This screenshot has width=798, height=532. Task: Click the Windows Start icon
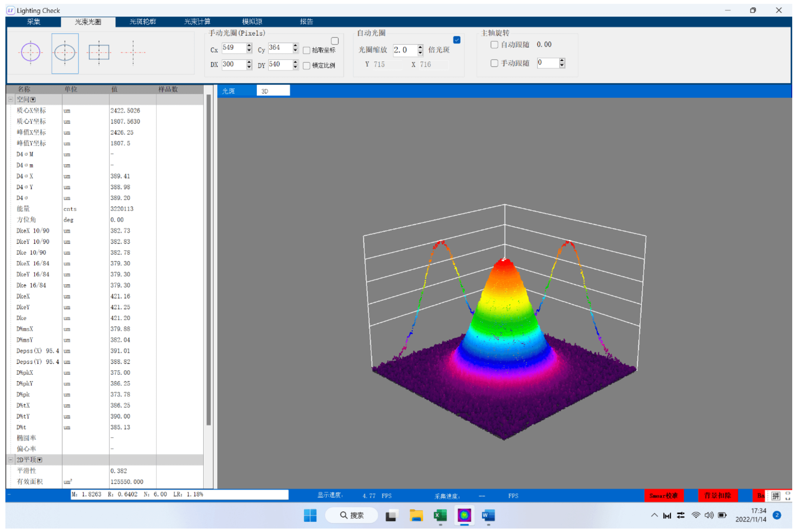tap(310, 515)
